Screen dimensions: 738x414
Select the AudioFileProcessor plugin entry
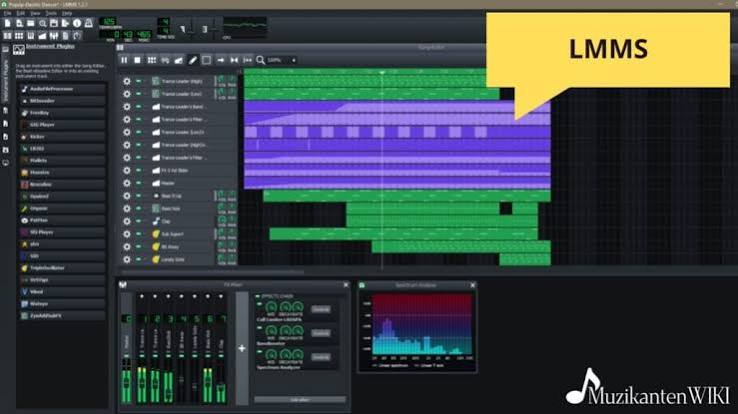point(62,89)
